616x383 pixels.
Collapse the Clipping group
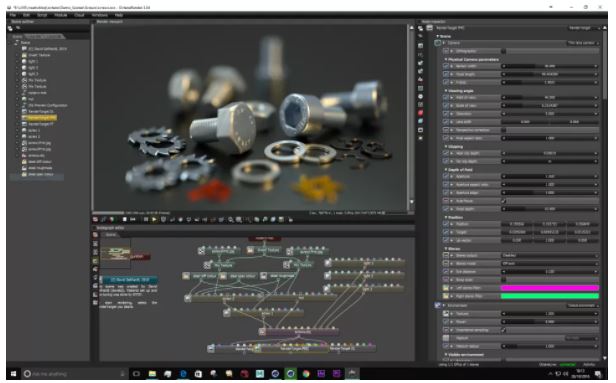pyautogui.click(x=446, y=147)
